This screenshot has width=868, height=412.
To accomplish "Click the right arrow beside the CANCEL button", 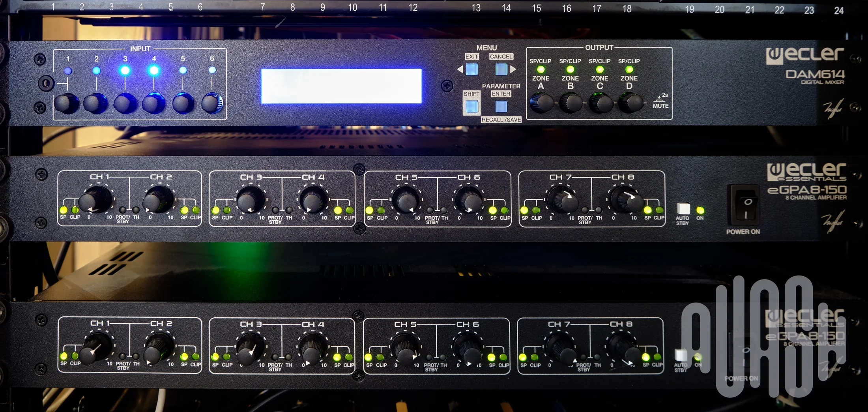I will tap(513, 69).
